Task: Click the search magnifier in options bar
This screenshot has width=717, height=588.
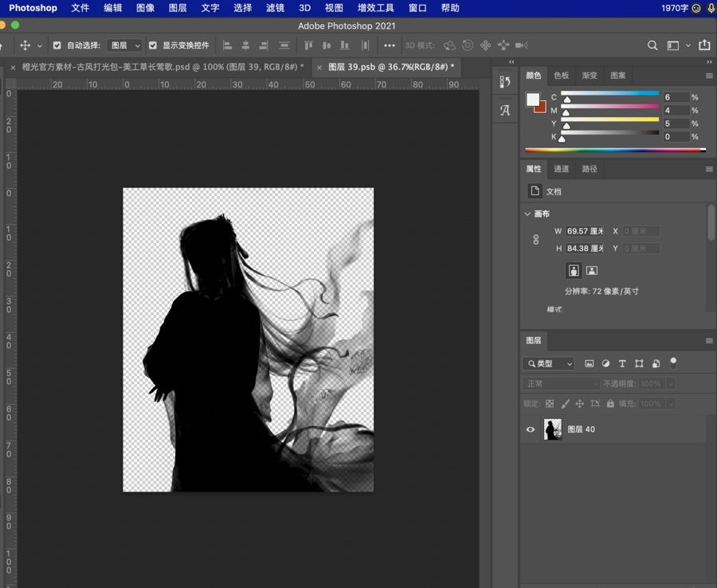Action: 652,46
